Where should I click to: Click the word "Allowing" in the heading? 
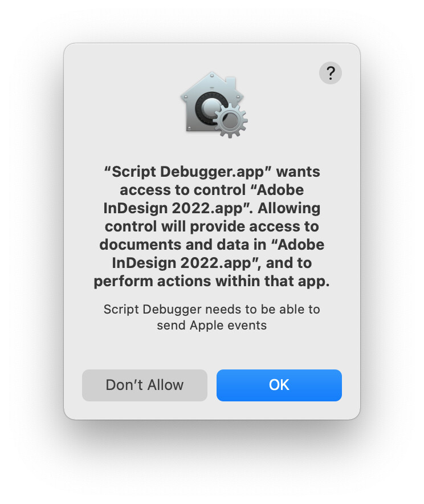[289, 208]
